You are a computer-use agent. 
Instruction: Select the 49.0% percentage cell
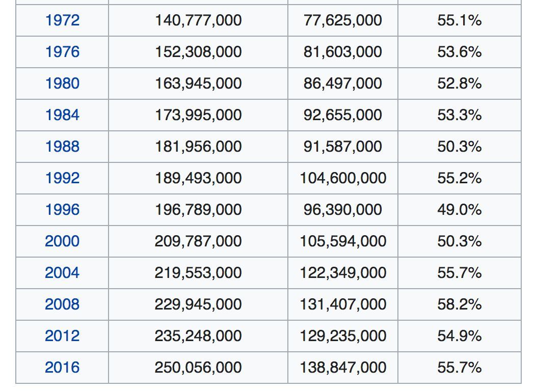[459, 210]
